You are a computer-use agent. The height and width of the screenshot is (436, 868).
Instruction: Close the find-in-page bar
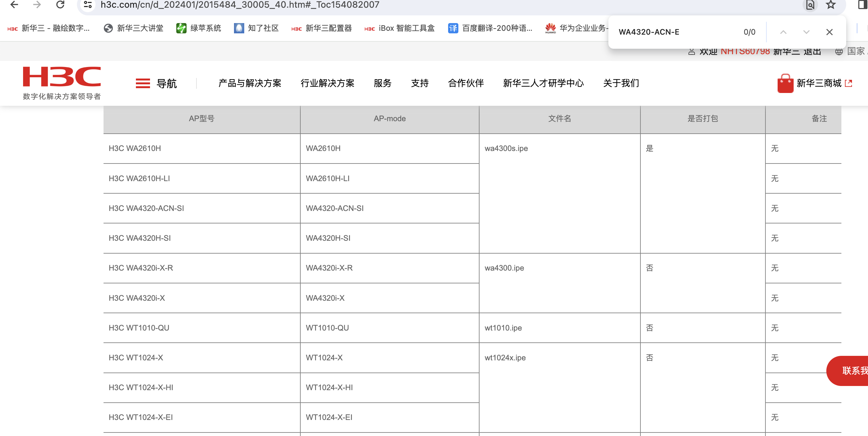coord(829,32)
